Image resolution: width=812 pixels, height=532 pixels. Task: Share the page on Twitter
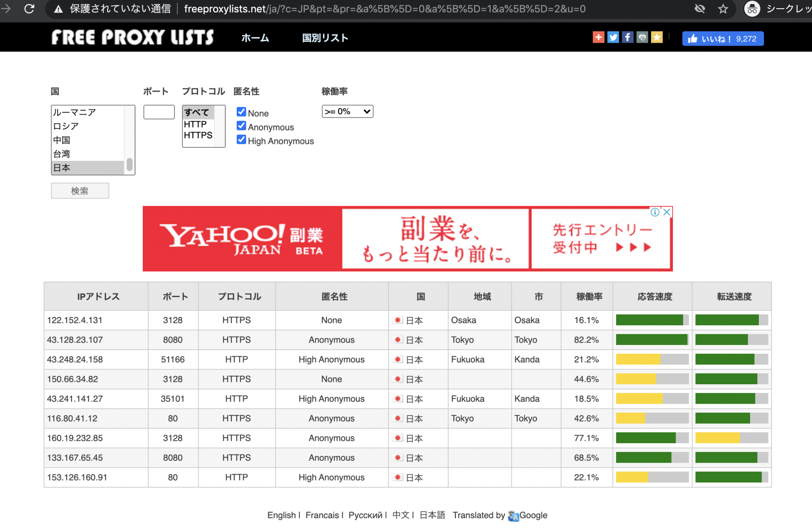[x=613, y=37]
